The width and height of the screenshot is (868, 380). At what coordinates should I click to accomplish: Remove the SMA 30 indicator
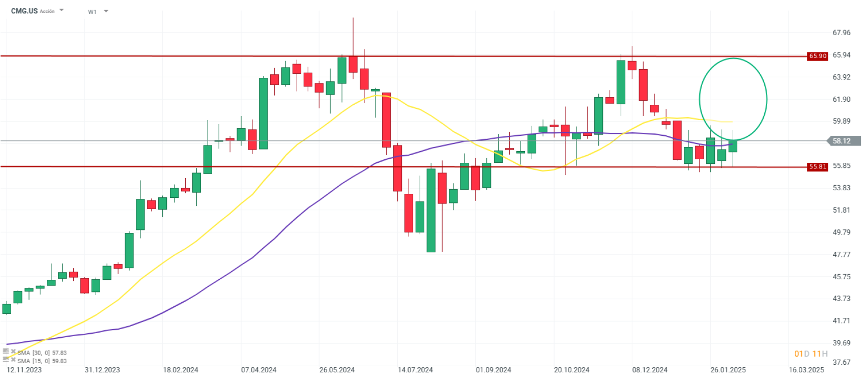click(x=13, y=352)
